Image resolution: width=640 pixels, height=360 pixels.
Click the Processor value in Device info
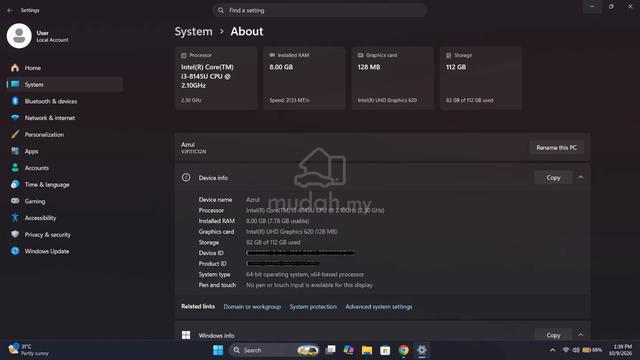[315, 210]
